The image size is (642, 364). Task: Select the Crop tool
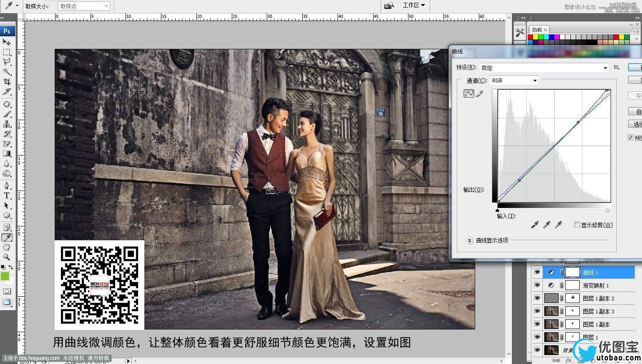tap(7, 82)
